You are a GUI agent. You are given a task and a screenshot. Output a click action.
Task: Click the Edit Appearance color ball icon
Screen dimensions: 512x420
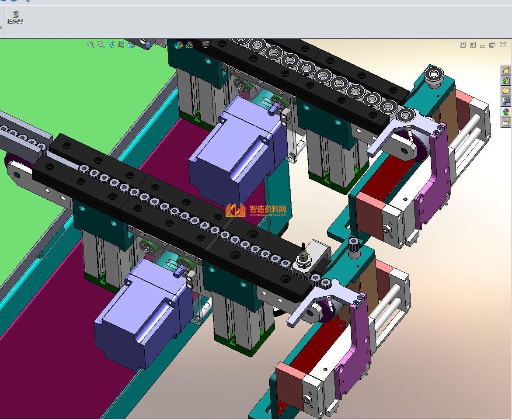click(178, 45)
